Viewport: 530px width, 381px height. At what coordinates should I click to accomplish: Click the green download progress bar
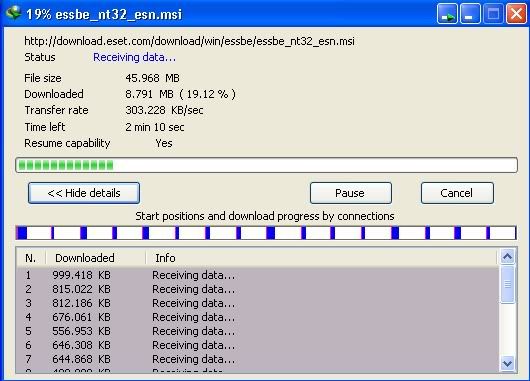pos(266,165)
